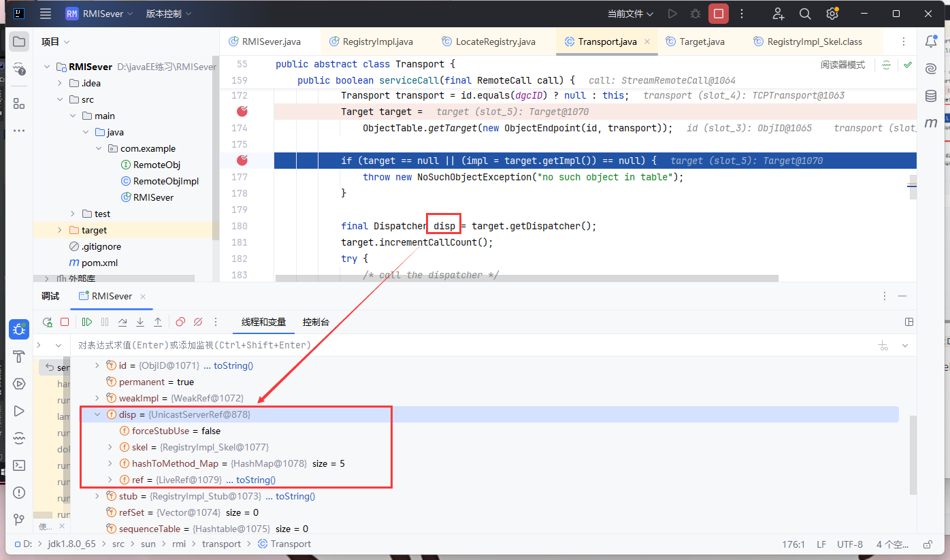Toggle the breakpoint on line 173

[242, 112]
